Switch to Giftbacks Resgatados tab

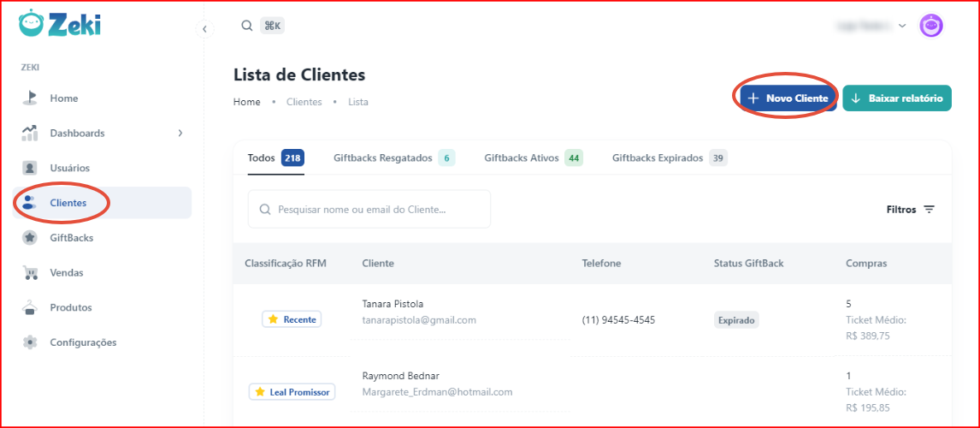393,158
